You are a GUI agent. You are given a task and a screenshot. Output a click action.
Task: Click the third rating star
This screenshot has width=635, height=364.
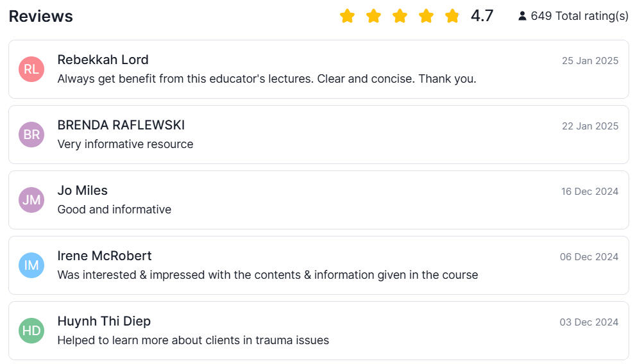tap(400, 16)
